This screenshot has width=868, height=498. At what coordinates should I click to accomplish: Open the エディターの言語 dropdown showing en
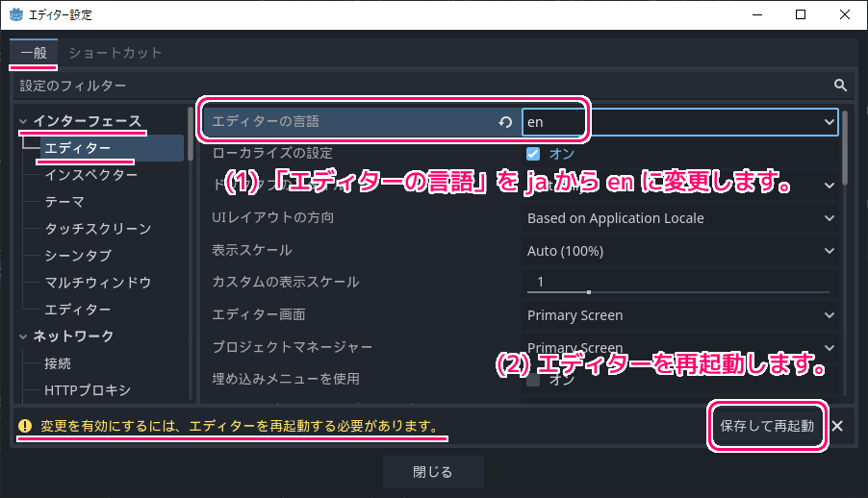679,122
